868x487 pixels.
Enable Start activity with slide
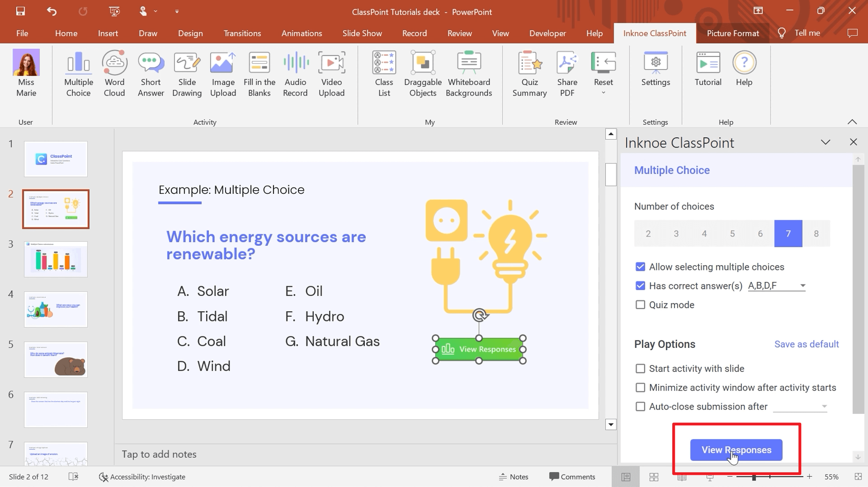[640, 369]
